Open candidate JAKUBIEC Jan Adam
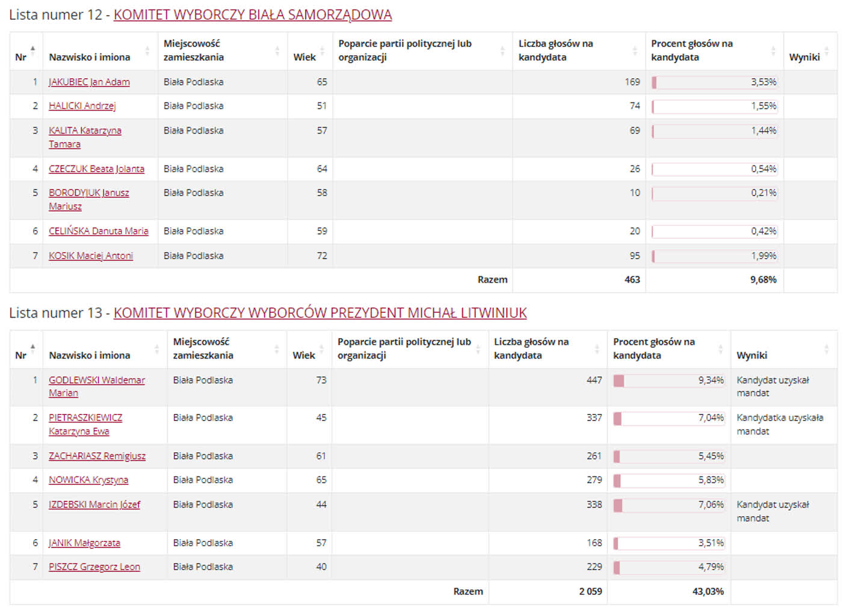 click(89, 82)
